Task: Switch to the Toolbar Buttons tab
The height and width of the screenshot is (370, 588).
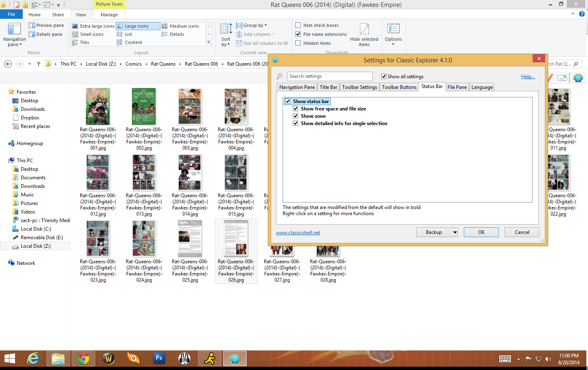Action: coord(399,87)
